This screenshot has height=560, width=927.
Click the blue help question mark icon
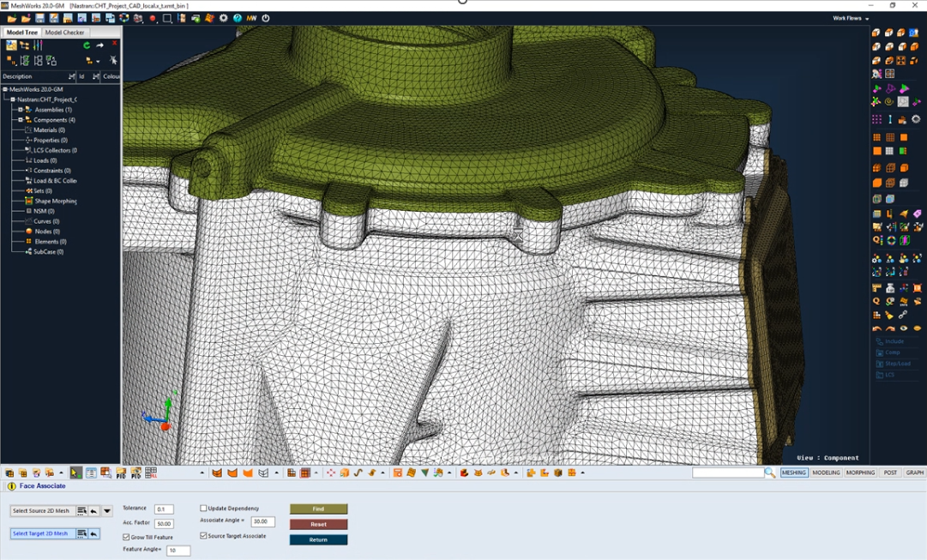(x=238, y=18)
